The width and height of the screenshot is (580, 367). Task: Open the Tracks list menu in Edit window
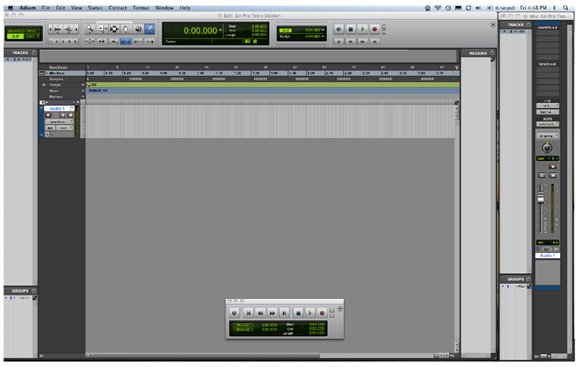(34, 53)
